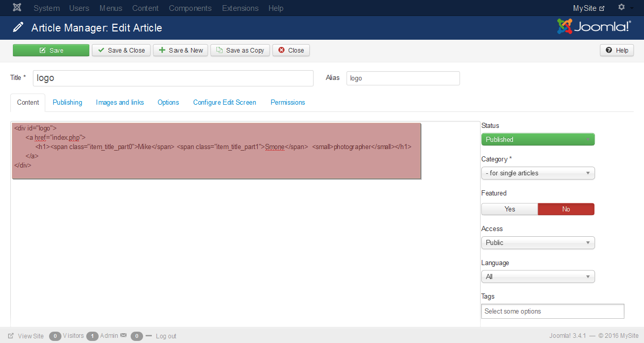Open the Category dropdown

click(538, 173)
